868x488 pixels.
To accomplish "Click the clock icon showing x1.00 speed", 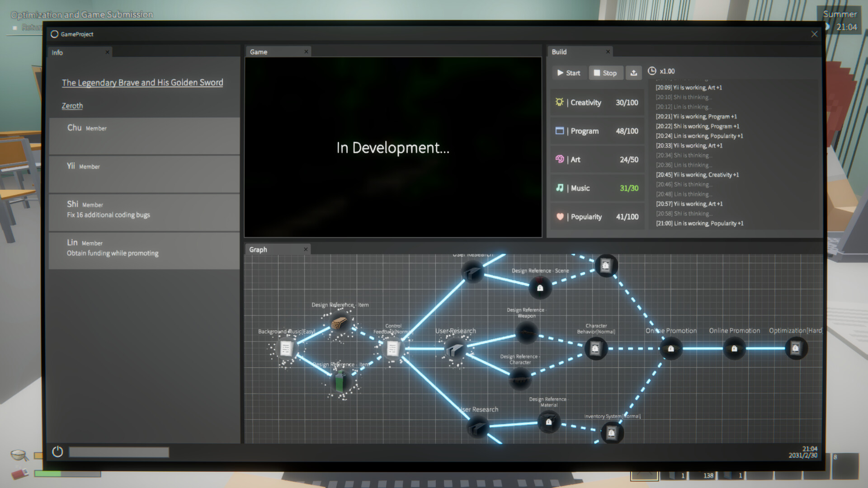I will [x=652, y=71].
